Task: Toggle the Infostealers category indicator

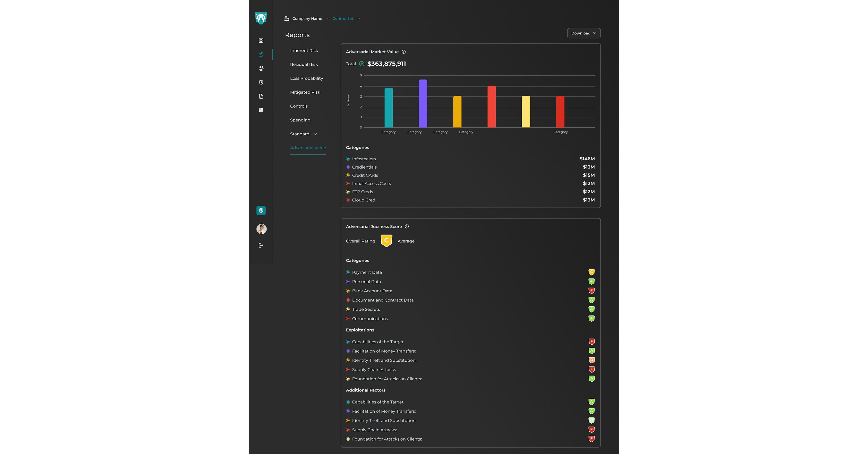Action: point(348,159)
